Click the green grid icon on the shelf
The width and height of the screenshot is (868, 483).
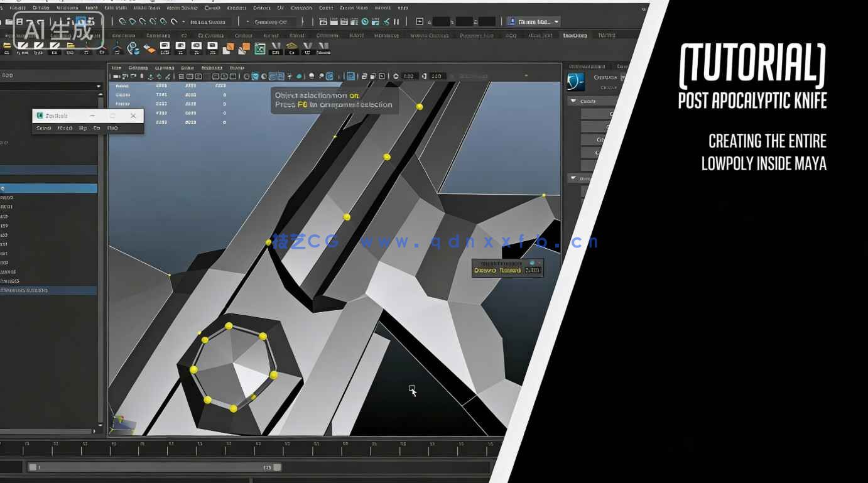[x=259, y=49]
